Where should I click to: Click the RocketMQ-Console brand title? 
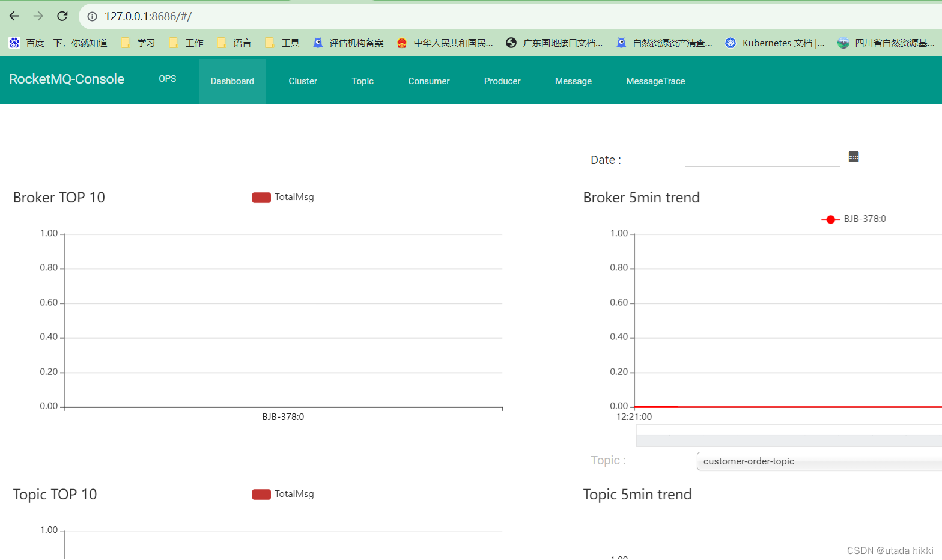[x=67, y=79]
